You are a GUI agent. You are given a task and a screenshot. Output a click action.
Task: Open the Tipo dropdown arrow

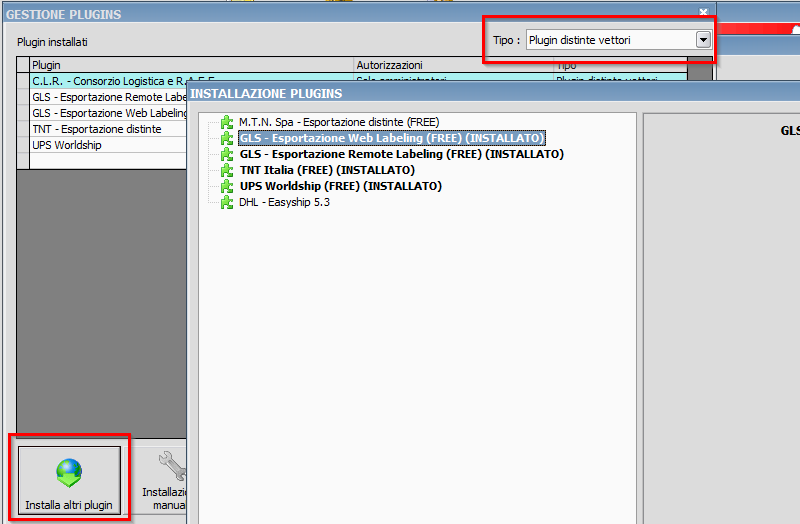703,40
